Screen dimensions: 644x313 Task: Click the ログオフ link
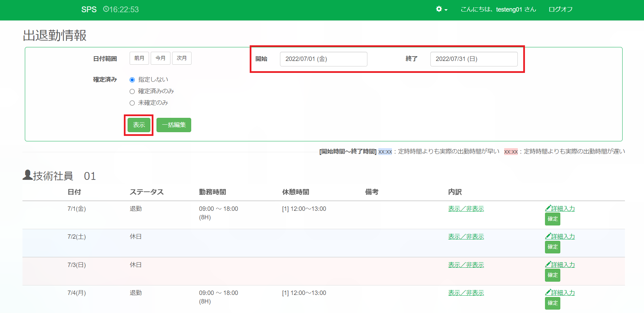tap(560, 10)
